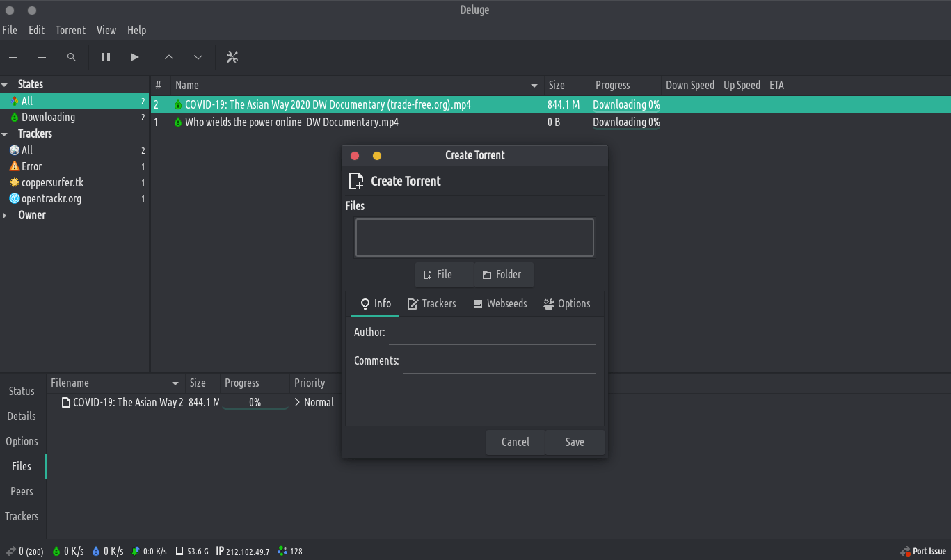Select the Error tracker filter
951x560 pixels.
[x=74, y=166]
